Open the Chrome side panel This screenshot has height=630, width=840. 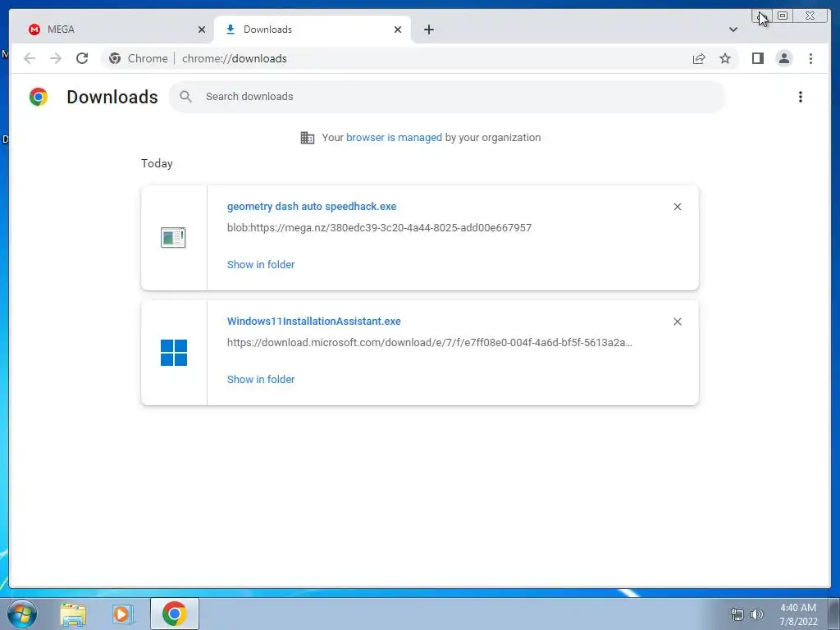coord(757,58)
